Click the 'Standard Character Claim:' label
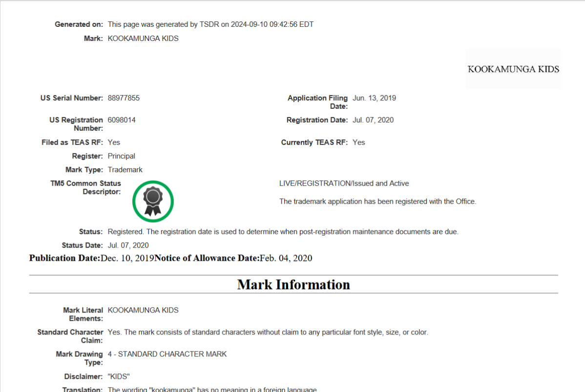585x392 pixels. (x=70, y=336)
